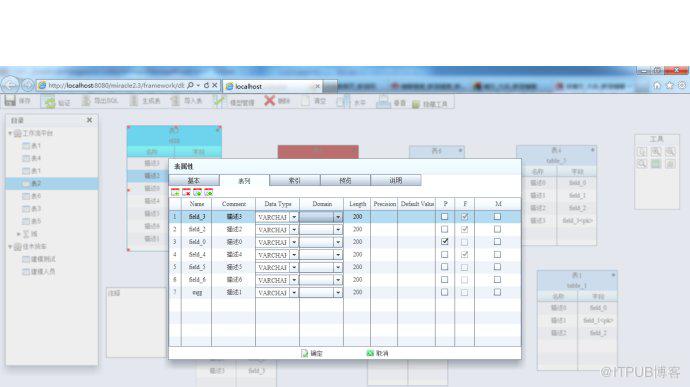
Task: Switch to the 基本 tab in dialog
Action: click(194, 181)
